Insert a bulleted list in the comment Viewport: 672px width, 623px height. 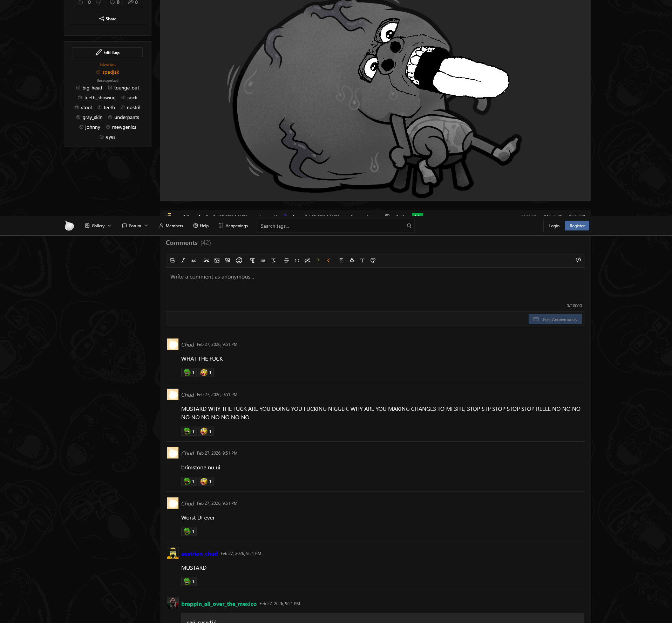pyautogui.click(x=263, y=260)
